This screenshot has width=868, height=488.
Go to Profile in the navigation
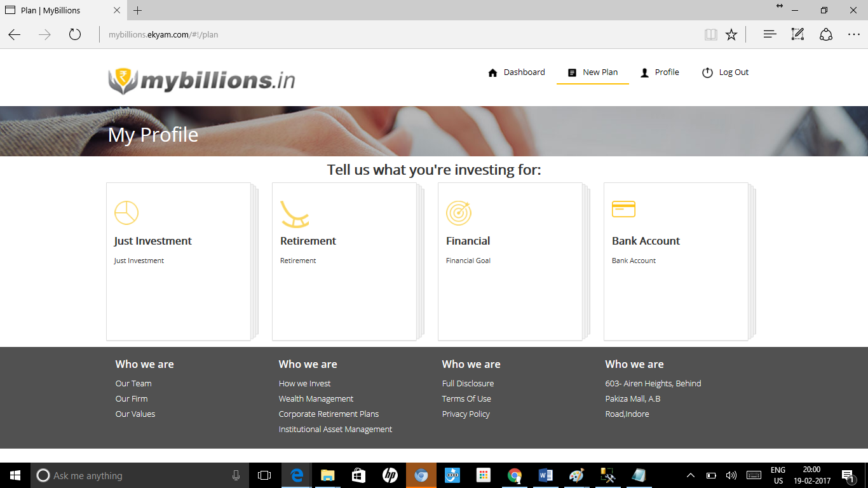tap(660, 72)
